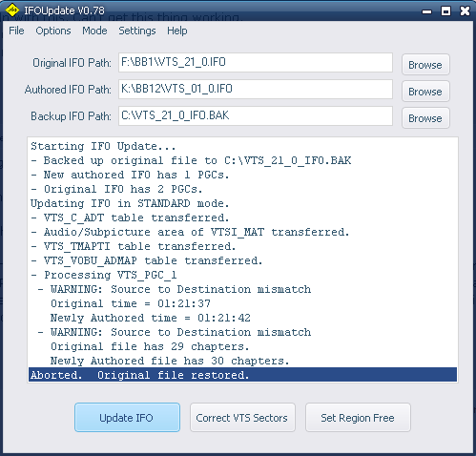Image resolution: width=476 pixels, height=456 pixels.
Task: Browse for the Authored IFO file
Action: pyautogui.click(x=425, y=92)
